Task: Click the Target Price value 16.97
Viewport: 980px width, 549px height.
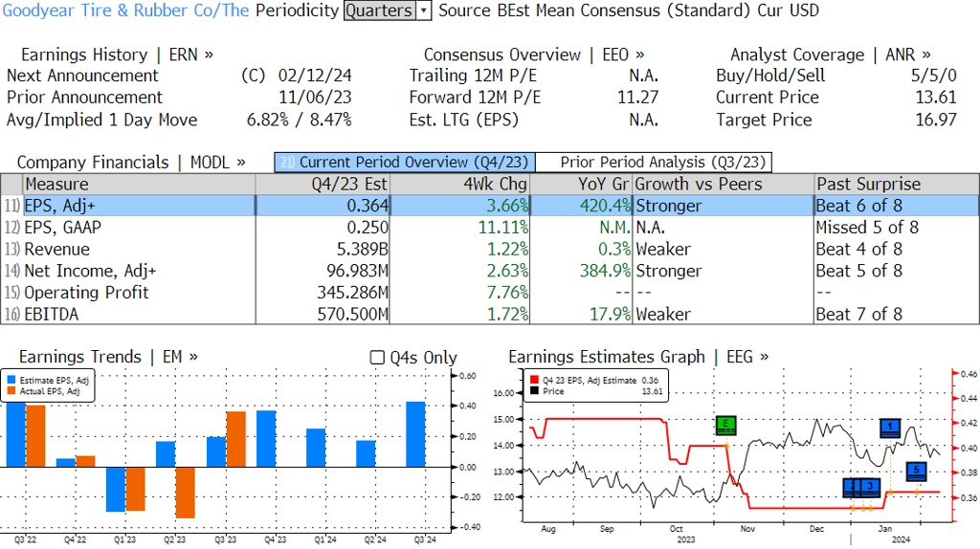Action: tap(936, 120)
